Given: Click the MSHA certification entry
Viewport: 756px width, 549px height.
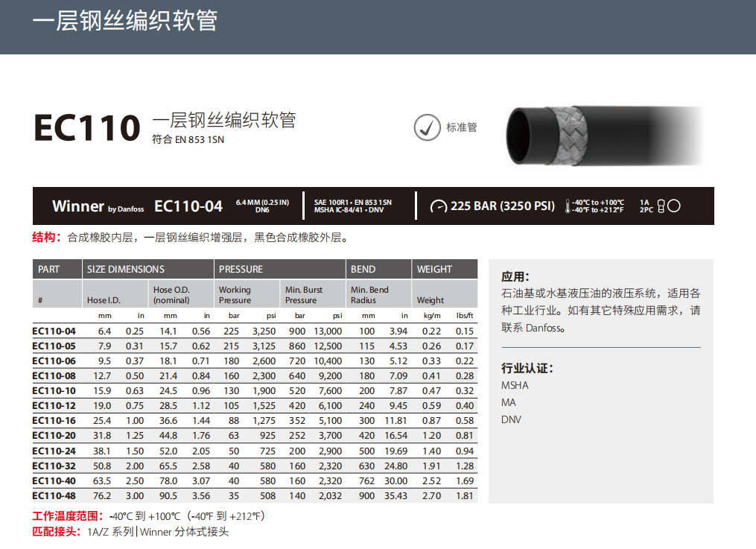Looking at the screenshot, I should pyautogui.click(x=515, y=385).
